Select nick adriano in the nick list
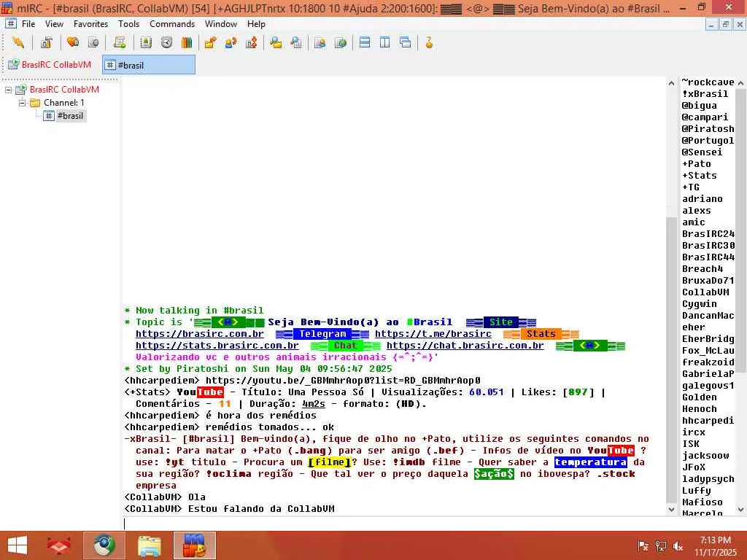Image resolution: width=747 pixels, height=560 pixels. pos(703,199)
